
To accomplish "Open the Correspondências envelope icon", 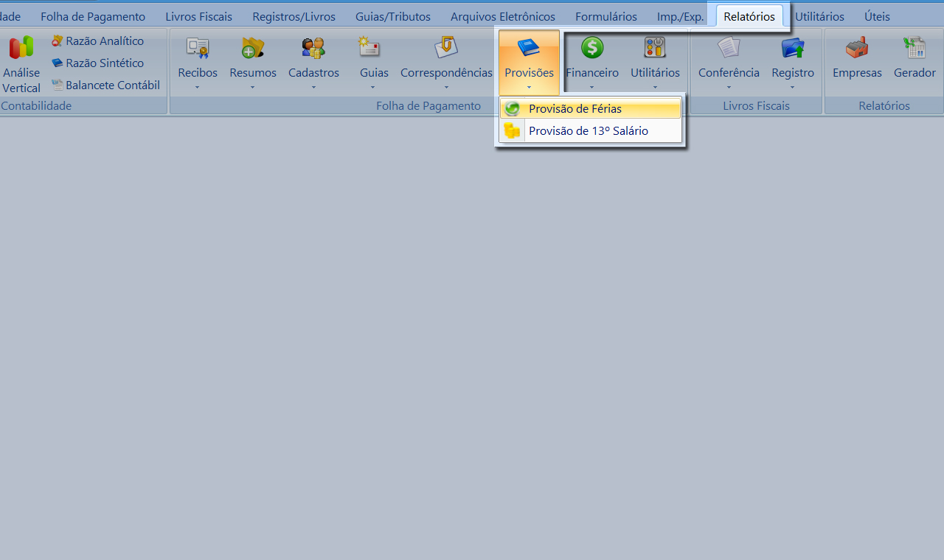I will 446,47.
